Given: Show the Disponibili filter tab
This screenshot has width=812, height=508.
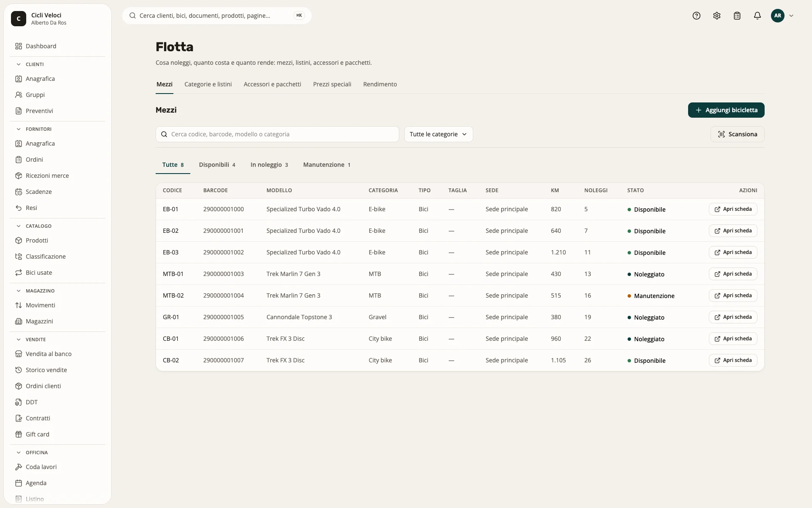Looking at the screenshot, I should tap(217, 165).
